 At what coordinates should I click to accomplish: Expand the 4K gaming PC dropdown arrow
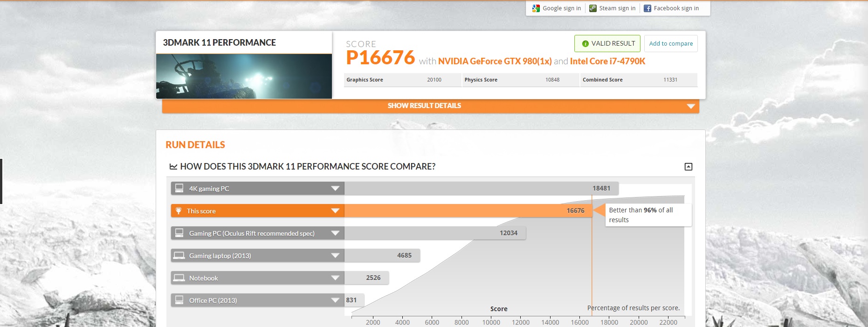coord(335,189)
